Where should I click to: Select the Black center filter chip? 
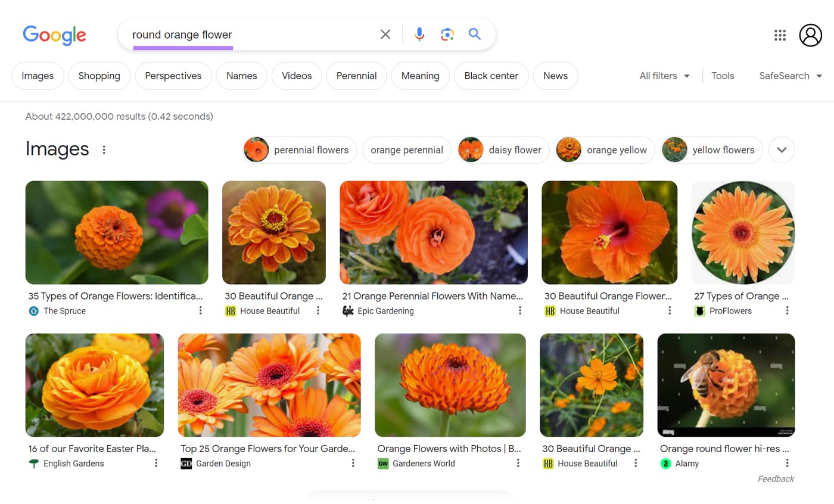(x=491, y=76)
